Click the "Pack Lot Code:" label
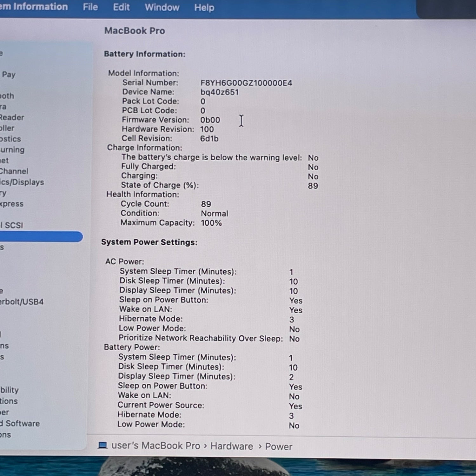Viewport: 476px width, 476px height. (x=151, y=101)
